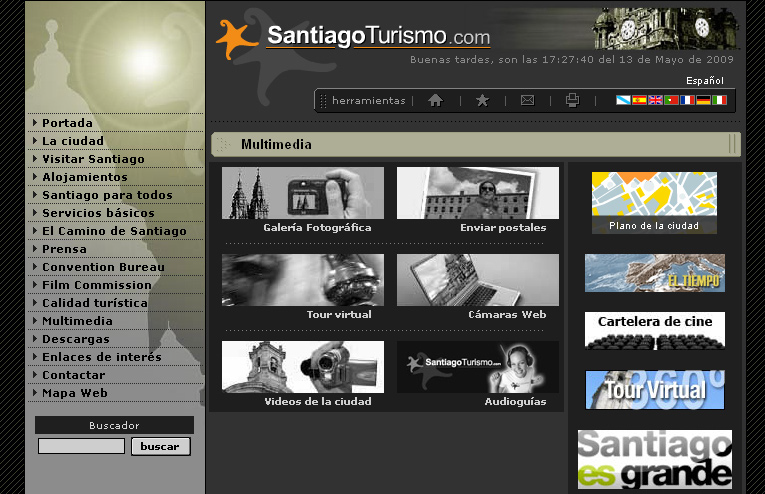Click the Español language label
This screenshot has height=494, width=765.
tap(705, 80)
